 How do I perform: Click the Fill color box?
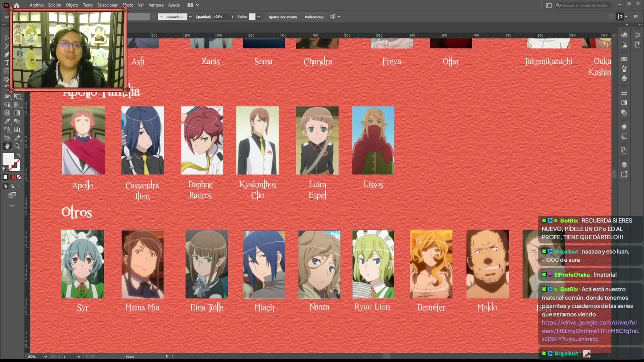coord(8,159)
